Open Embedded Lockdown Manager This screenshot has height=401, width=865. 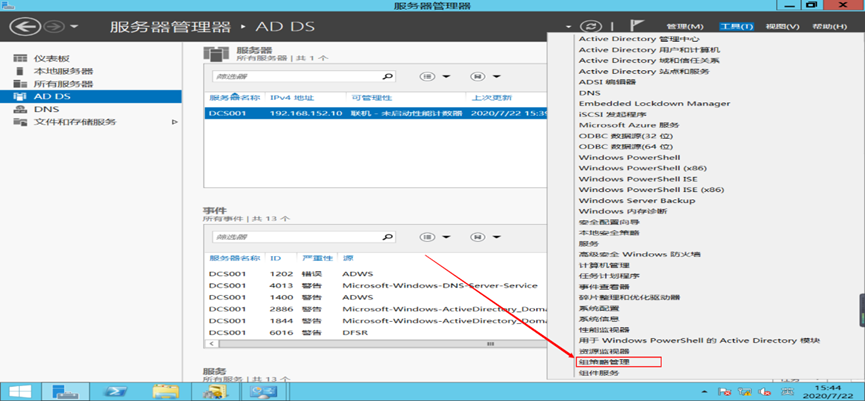click(654, 104)
